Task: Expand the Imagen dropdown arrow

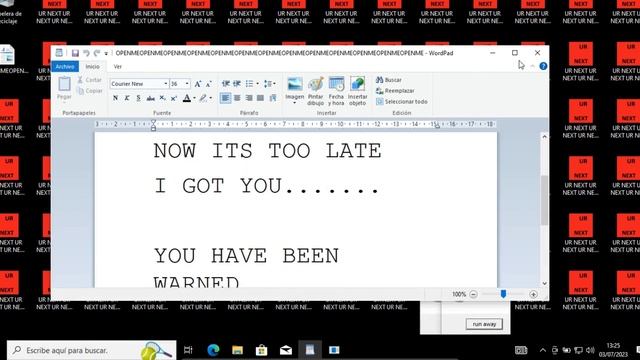Action: (295, 103)
